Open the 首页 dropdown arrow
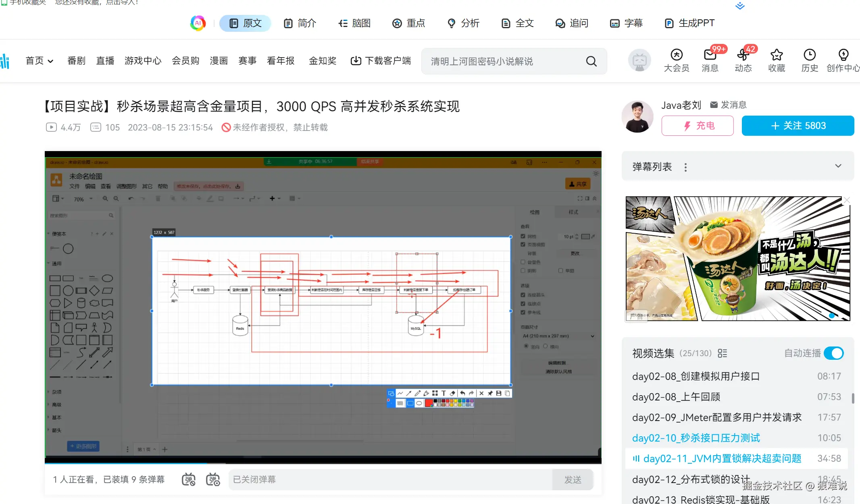The width and height of the screenshot is (860, 504). pyautogui.click(x=50, y=61)
